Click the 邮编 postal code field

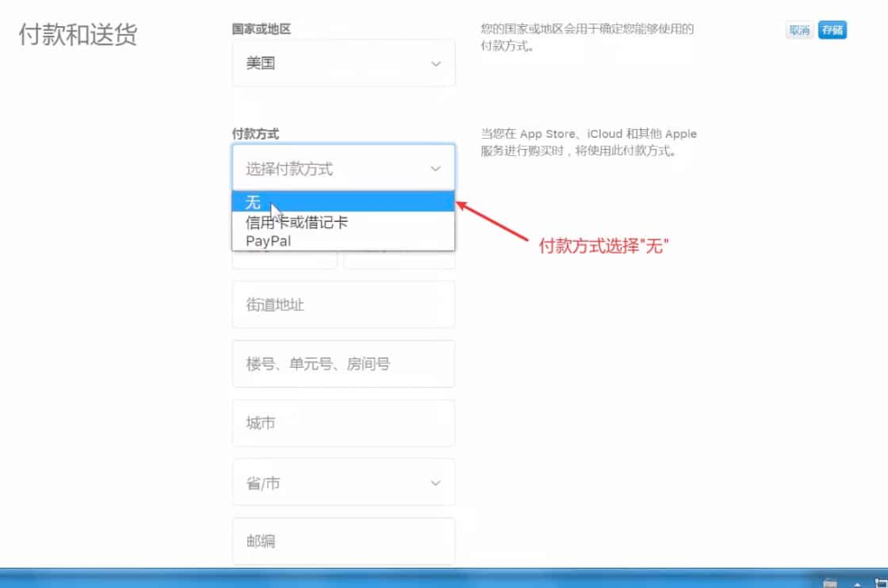[x=343, y=541]
